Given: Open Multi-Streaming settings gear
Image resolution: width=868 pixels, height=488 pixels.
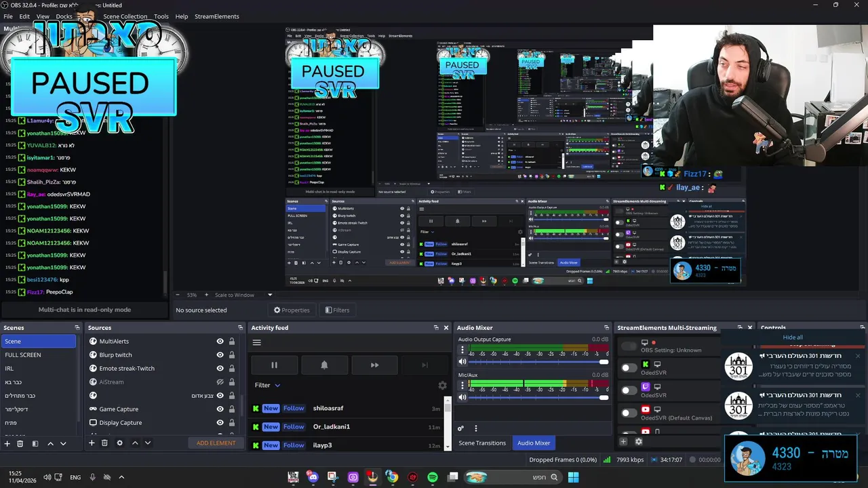Looking at the screenshot, I should [638, 442].
